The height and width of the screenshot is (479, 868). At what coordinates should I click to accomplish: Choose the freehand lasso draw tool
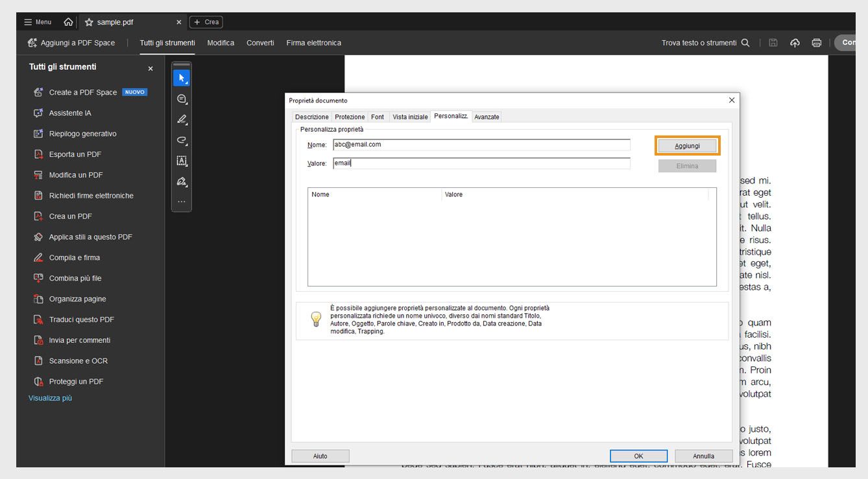[x=182, y=140]
